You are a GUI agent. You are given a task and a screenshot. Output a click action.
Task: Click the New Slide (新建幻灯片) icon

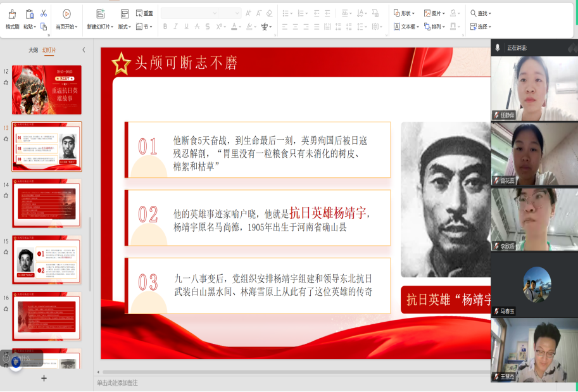coord(101,14)
